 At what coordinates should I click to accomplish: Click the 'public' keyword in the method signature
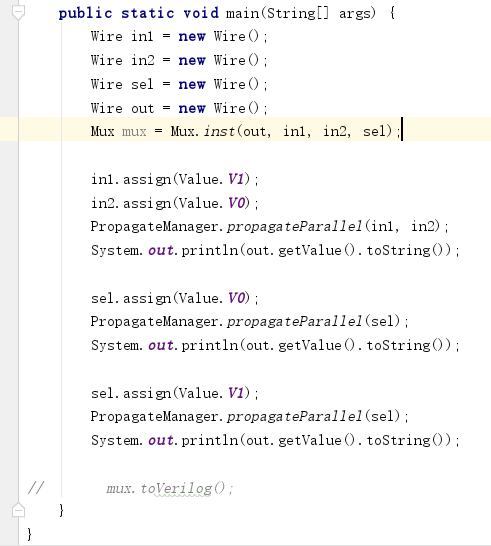tap(86, 13)
